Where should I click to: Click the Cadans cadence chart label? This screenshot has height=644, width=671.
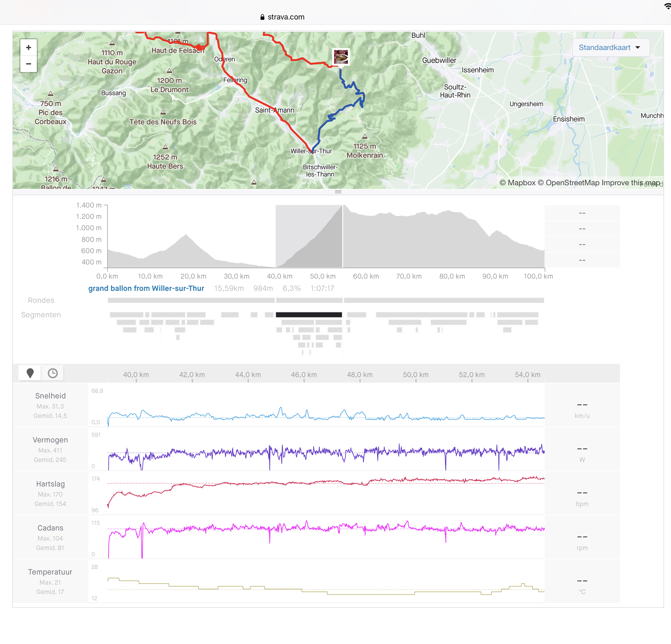(50, 528)
